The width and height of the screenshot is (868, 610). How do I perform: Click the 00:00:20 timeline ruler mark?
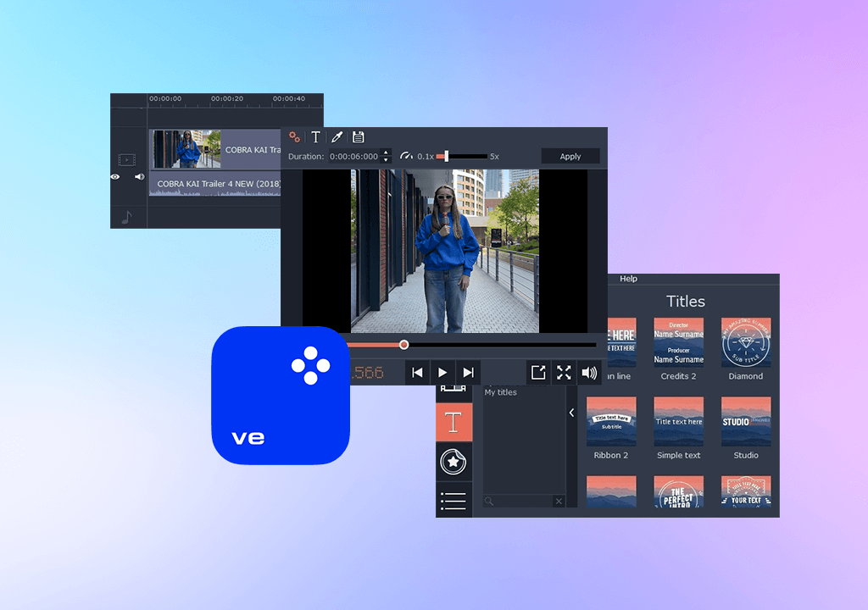click(227, 98)
